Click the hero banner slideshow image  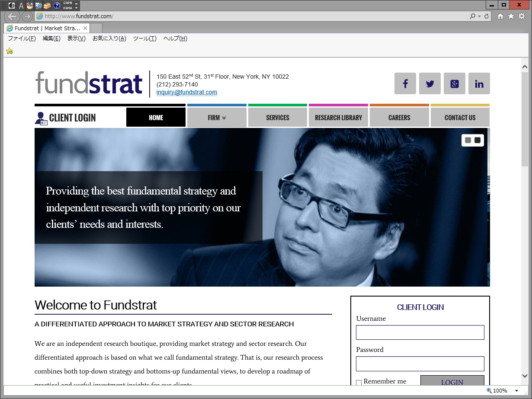262,207
